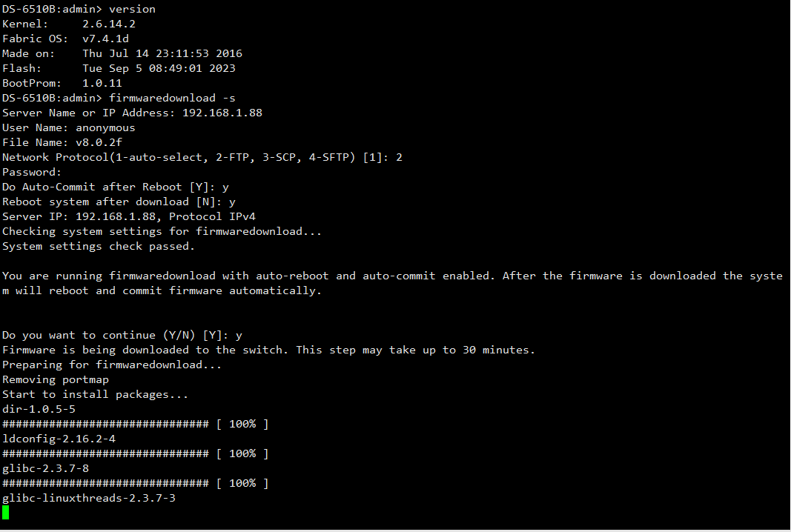Image resolution: width=791 pixels, height=532 pixels.
Task: Click the Fabric OS version v7.4.1d
Action: pos(105,39)
